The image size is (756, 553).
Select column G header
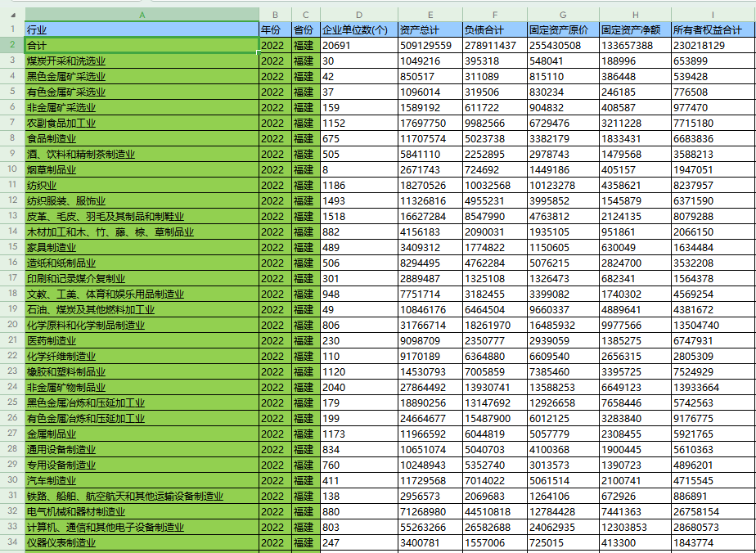(x=563, y=15)
